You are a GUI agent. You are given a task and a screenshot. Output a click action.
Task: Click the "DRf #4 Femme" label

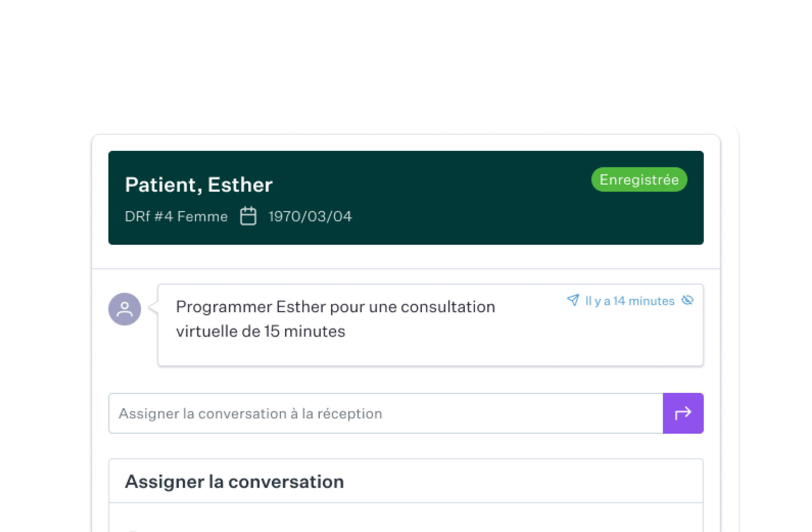176,217
